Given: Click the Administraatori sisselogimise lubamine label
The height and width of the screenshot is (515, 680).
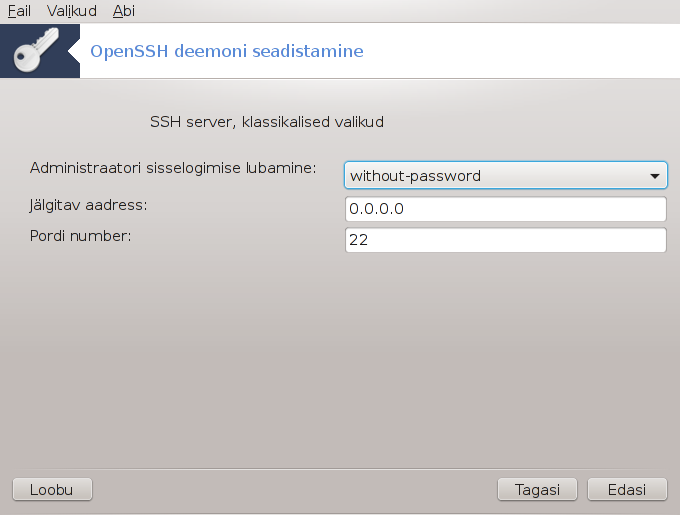Looking at the screenshot, I should click(x=173, y=168).
